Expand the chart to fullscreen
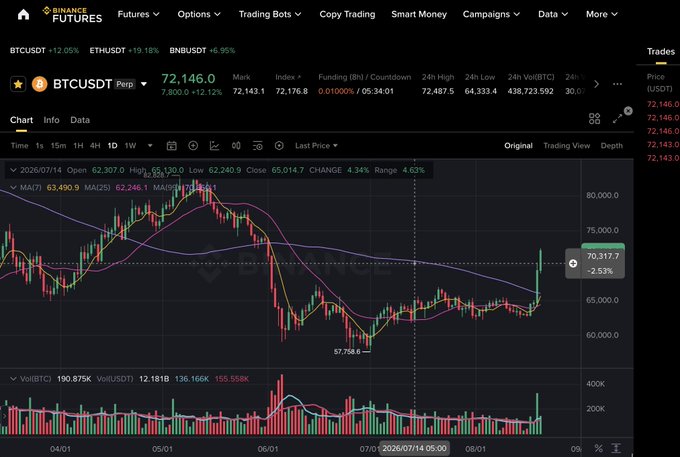 [617, 119]
